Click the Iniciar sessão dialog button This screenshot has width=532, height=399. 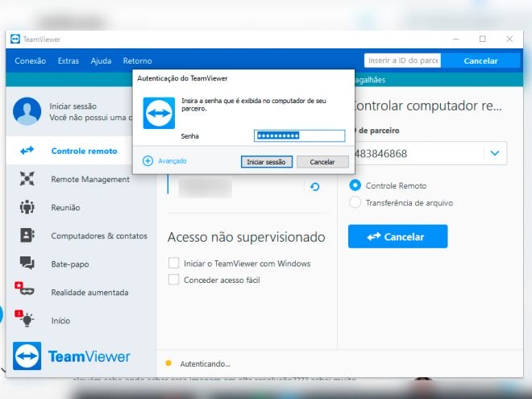[x=266, y=162]
